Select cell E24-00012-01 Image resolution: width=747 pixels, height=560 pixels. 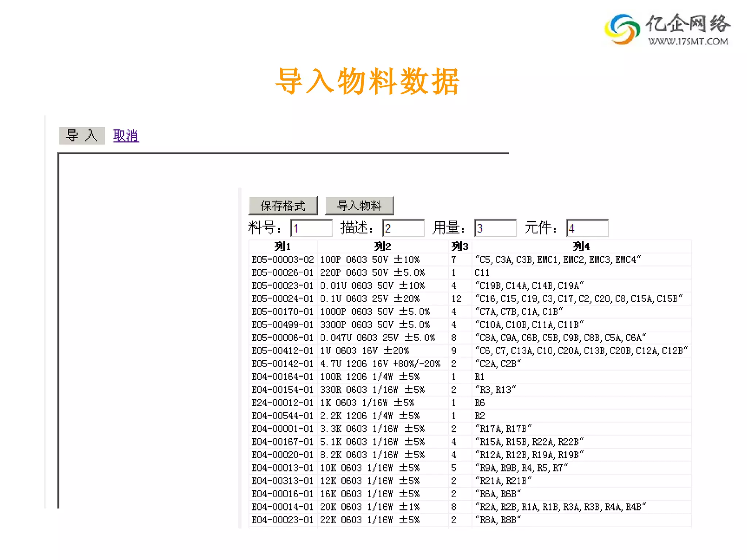click(283, 403)
